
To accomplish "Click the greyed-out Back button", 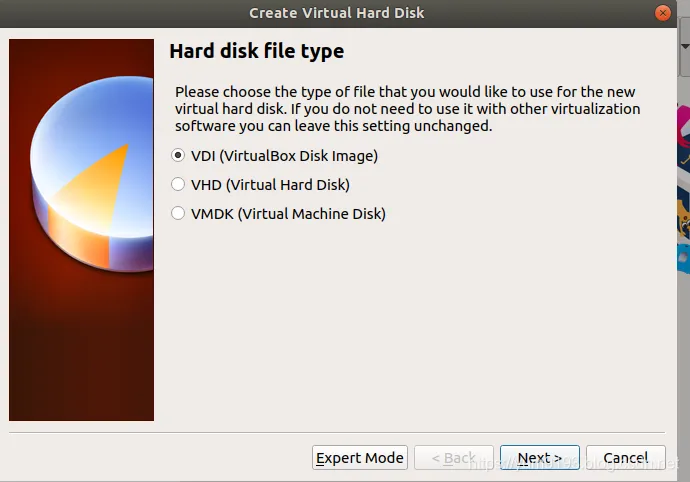I will click(453, 458).
